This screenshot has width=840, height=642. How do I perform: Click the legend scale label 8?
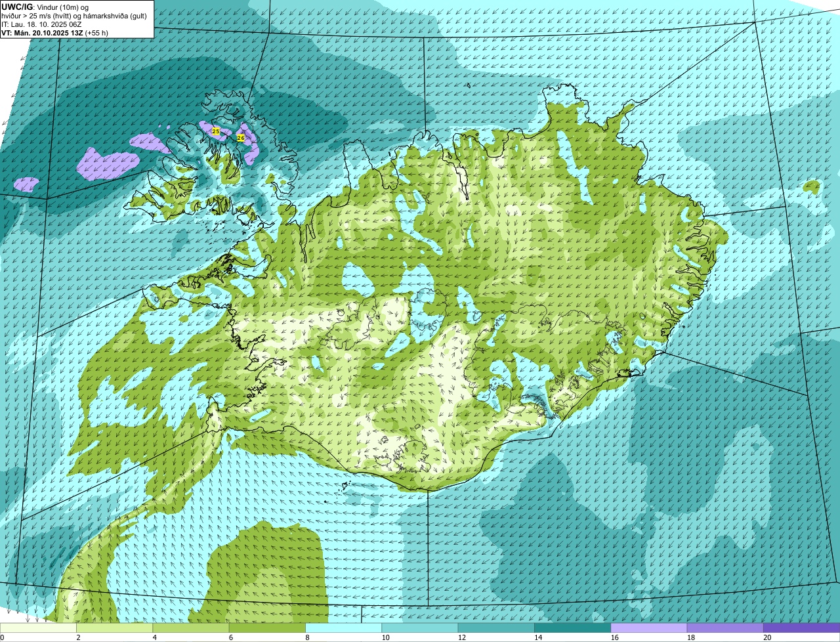(306, 637)
